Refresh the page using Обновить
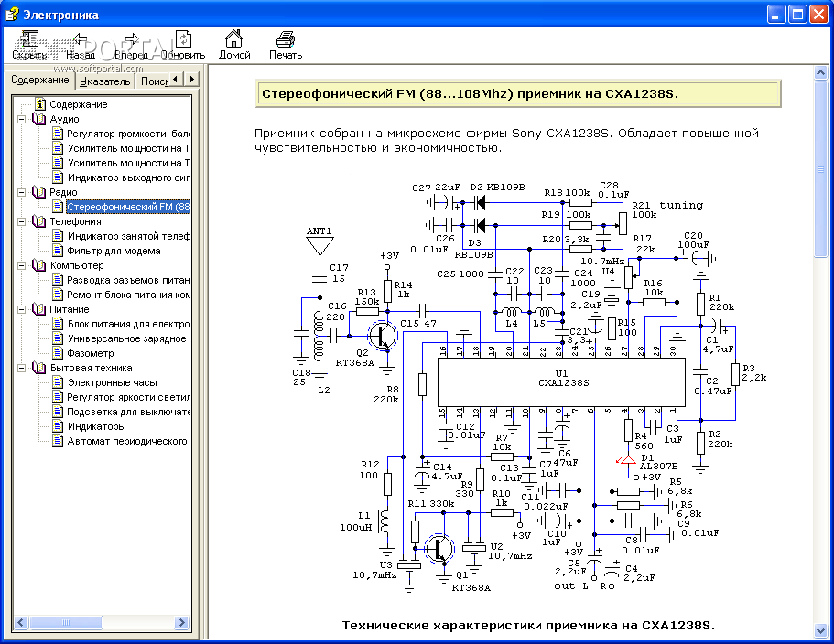The image size is (834, 644). coord(183,39)
